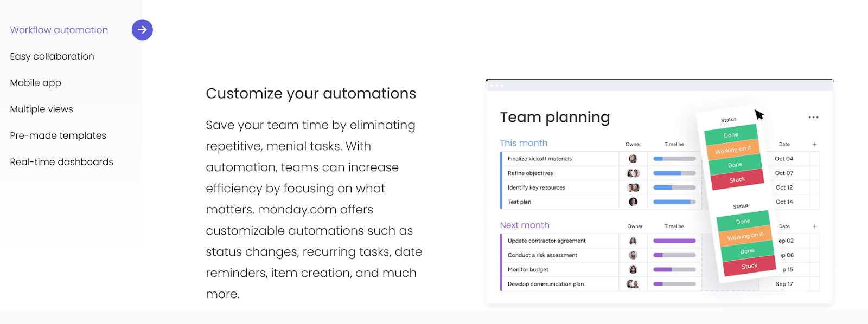868x324 pixels.
Task: Open Pre-made templates section
Action: point(58,135)
